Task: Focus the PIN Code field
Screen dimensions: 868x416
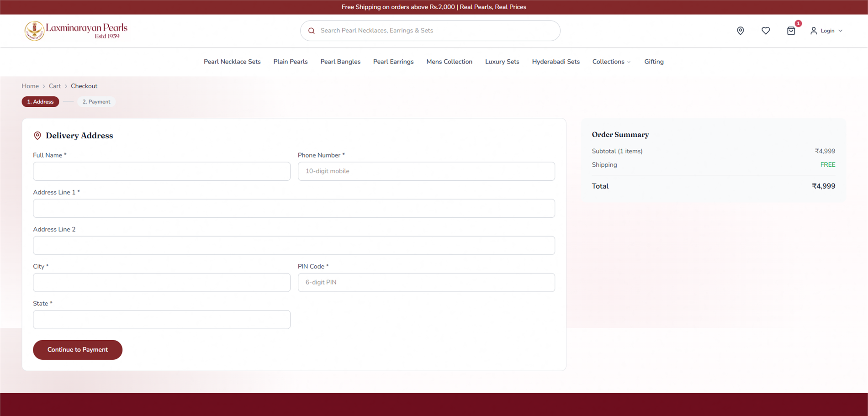Action: click(x=426, y=282)
